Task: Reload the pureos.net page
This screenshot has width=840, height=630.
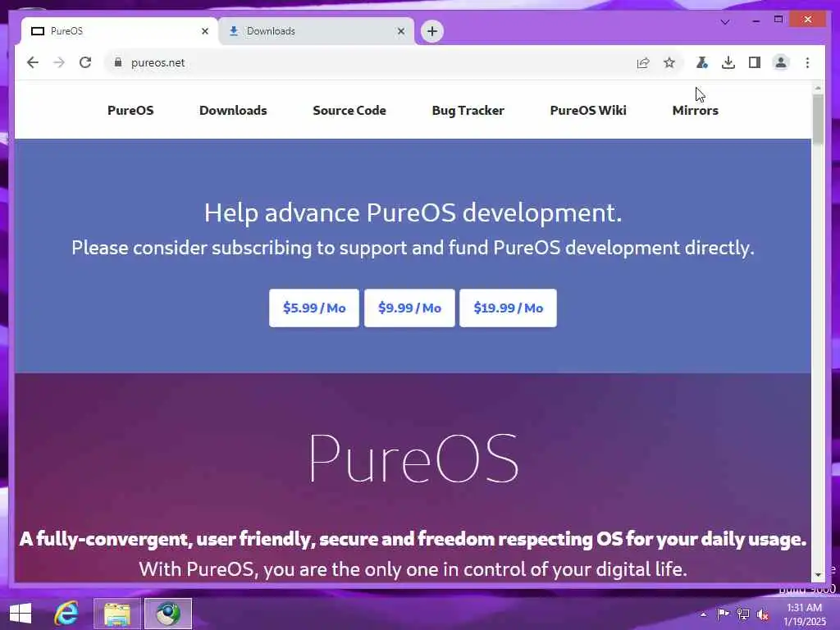Action: [85, 62]
